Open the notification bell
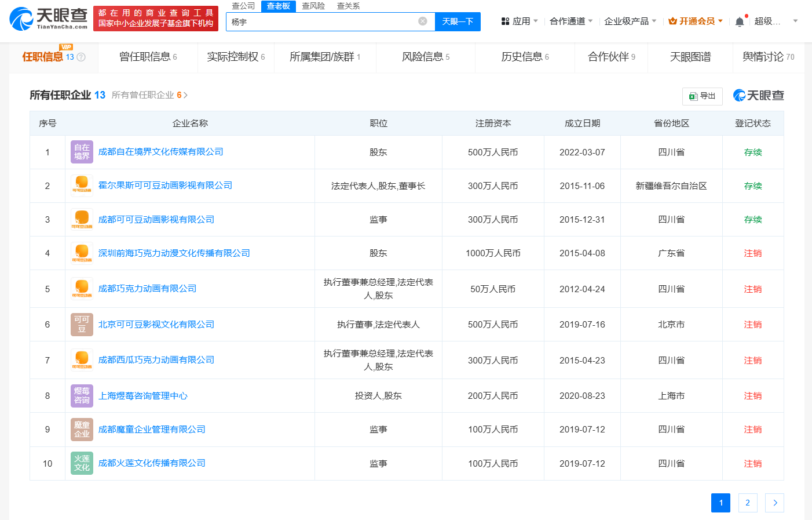 pyautogui.click(x=740, y=21)
